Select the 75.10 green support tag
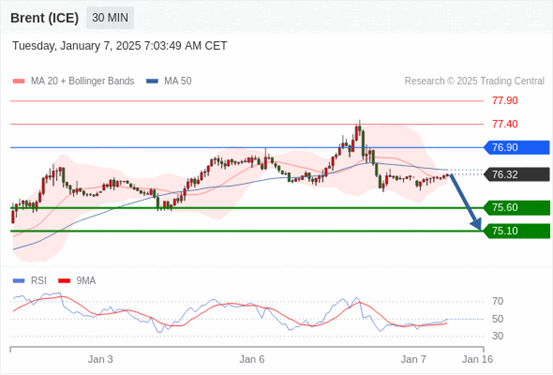553x375 pixels. [x=517, y=231]
